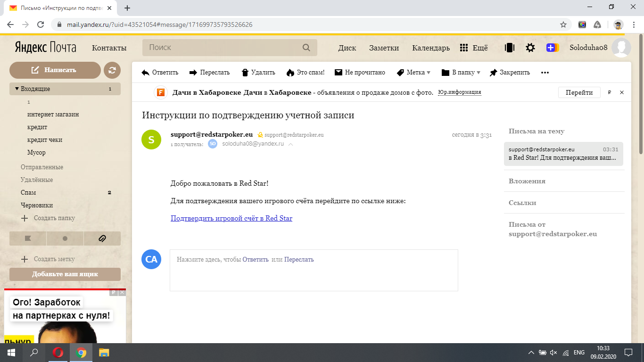This screenshot has height=362, width=644.
Task: Open Контакты in the header
Action: coord(109,48)
